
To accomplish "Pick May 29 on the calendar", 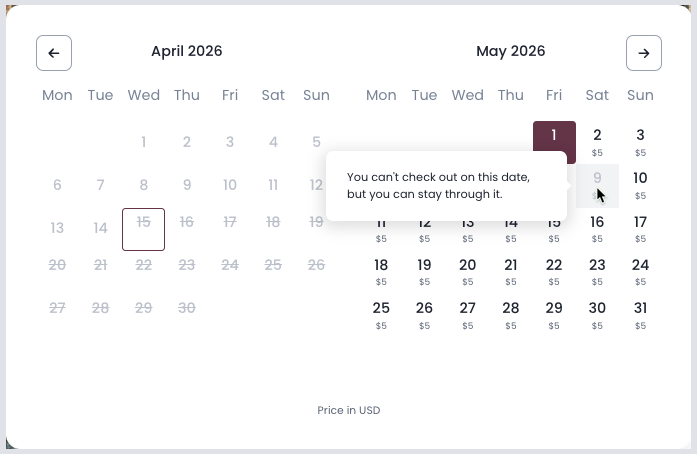I will [x=554, y=315].
